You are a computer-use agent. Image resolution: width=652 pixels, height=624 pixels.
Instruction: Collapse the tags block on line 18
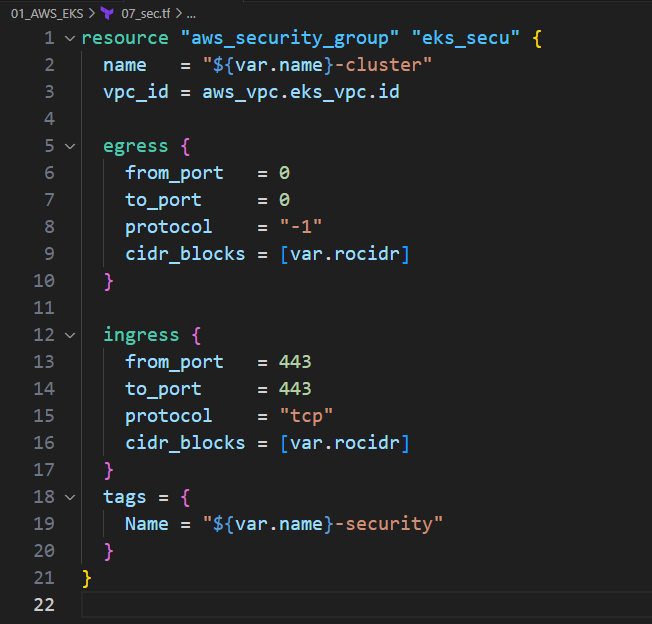[x=70, y=497]
